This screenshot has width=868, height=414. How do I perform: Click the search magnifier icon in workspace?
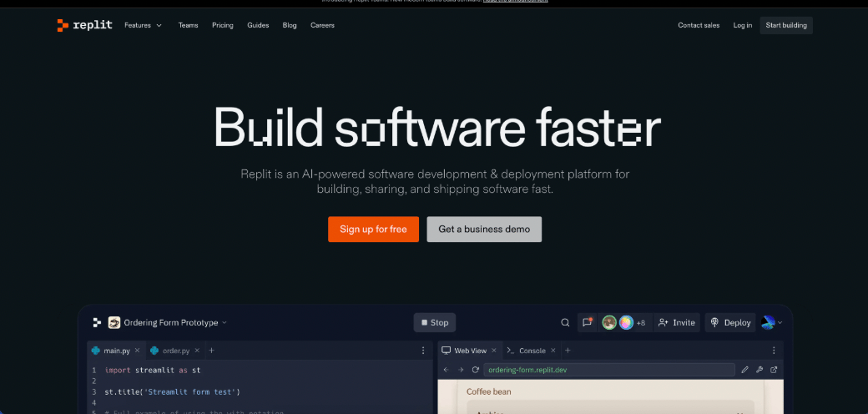tap(565, 323)
